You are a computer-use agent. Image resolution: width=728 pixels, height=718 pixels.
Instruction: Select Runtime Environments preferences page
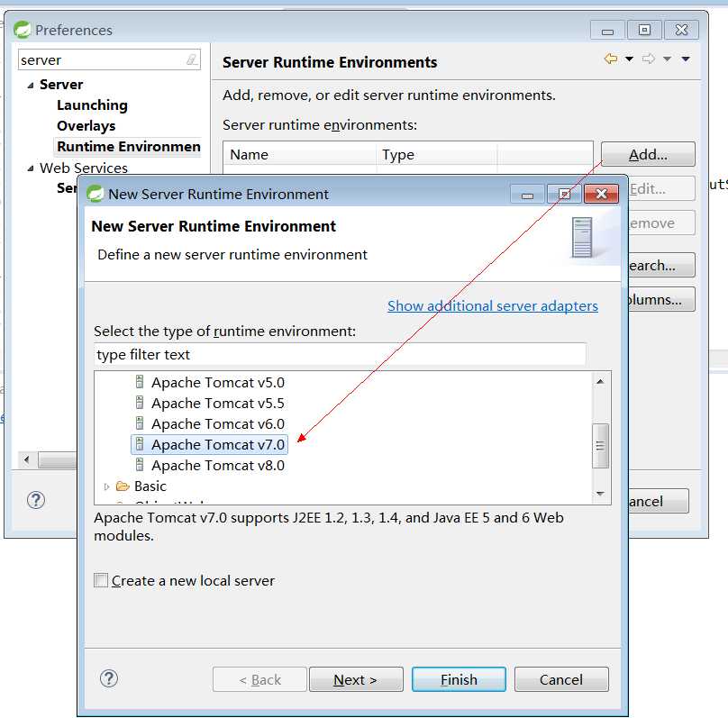128,147
